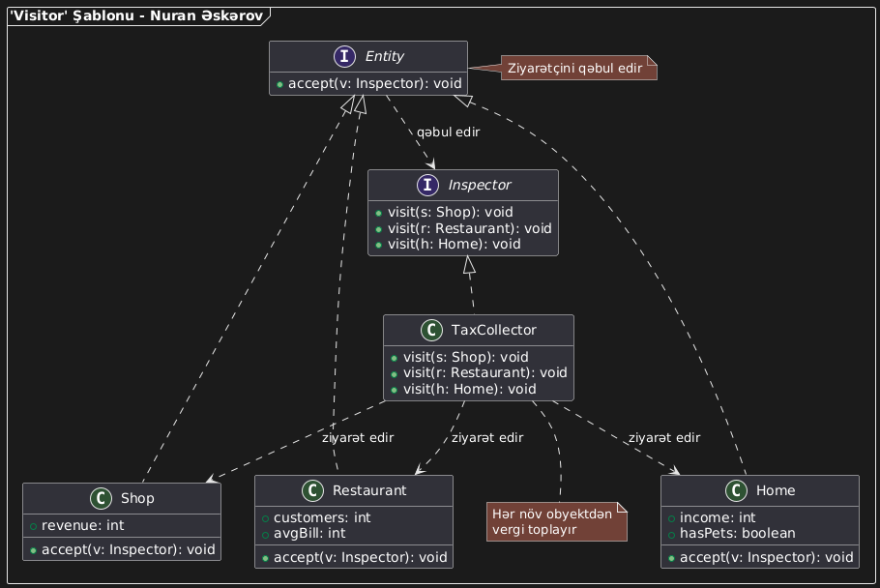Select the 'Hər növ obyektdən vergi toplayır' note

[x=556, y=521]
